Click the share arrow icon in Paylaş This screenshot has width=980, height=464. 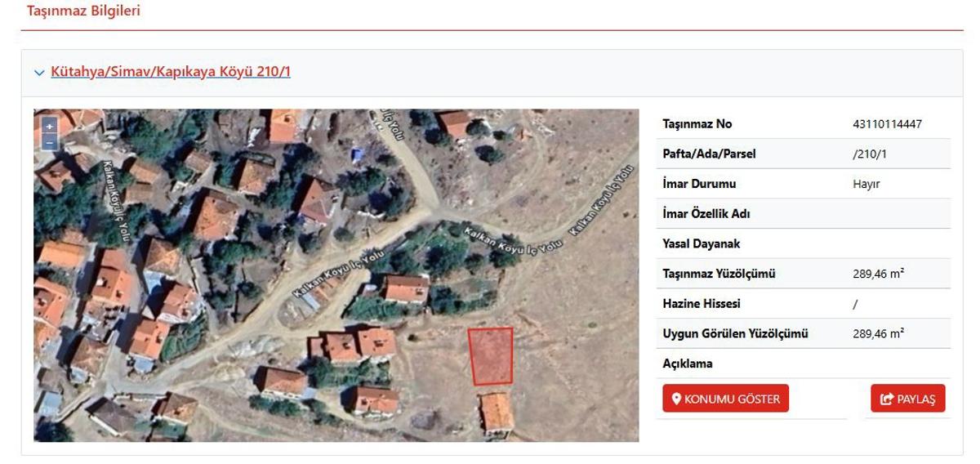coord(887,399)
